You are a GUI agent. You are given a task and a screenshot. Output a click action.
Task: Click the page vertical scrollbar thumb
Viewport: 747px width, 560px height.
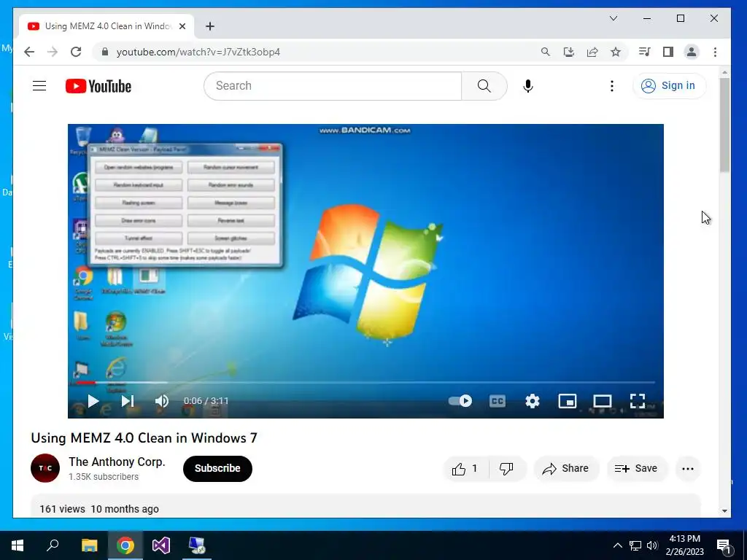pos(724,125)
